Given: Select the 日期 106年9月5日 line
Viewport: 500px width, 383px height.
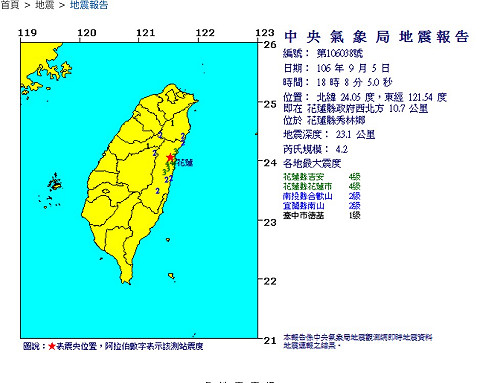Looking at the screenshot, I should click(x=336, y=68).
